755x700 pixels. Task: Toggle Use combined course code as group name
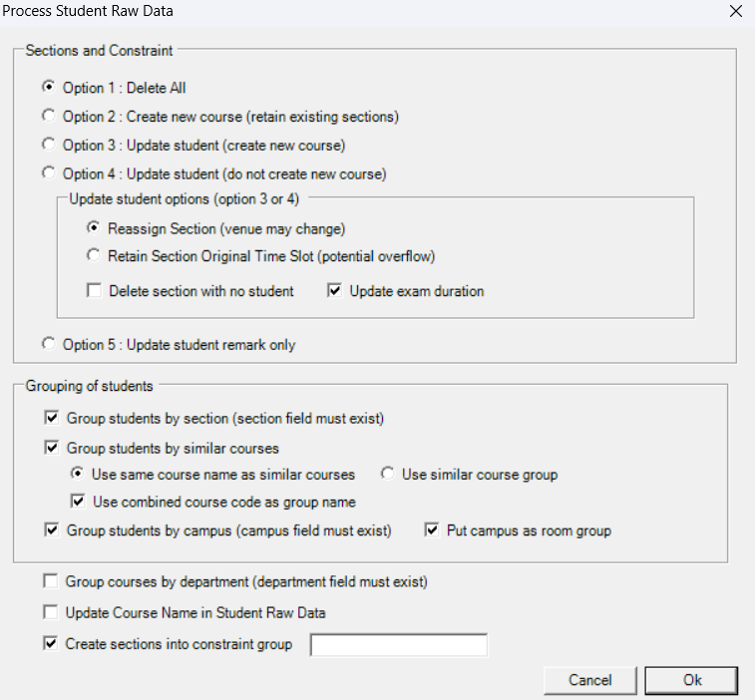78,502
